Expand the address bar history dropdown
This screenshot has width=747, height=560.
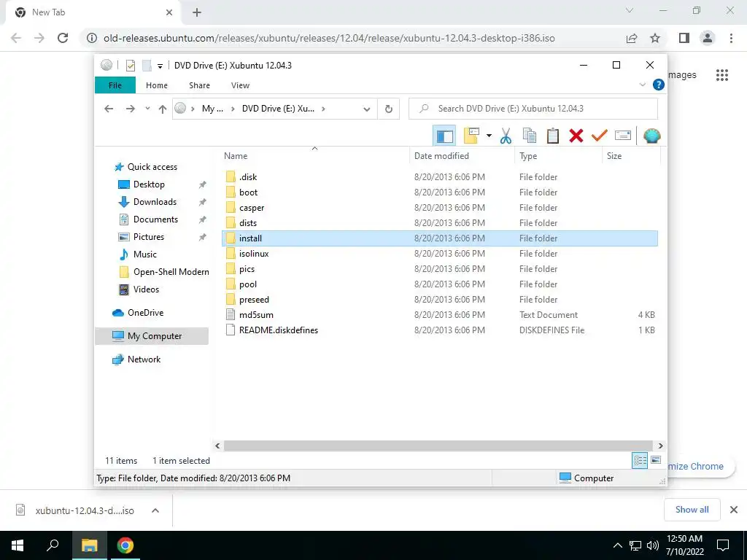(367, 109)
